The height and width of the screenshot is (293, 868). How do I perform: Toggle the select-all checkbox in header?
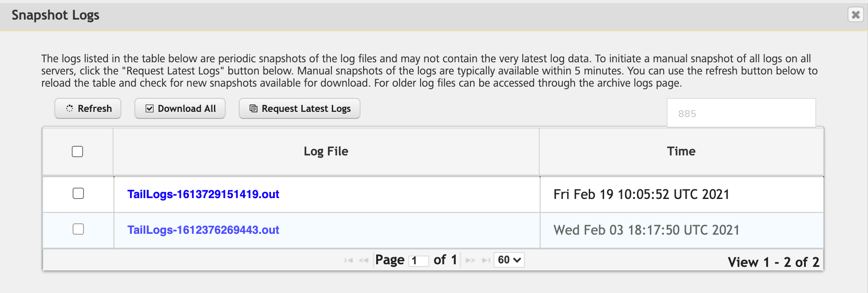pos(77,152)
